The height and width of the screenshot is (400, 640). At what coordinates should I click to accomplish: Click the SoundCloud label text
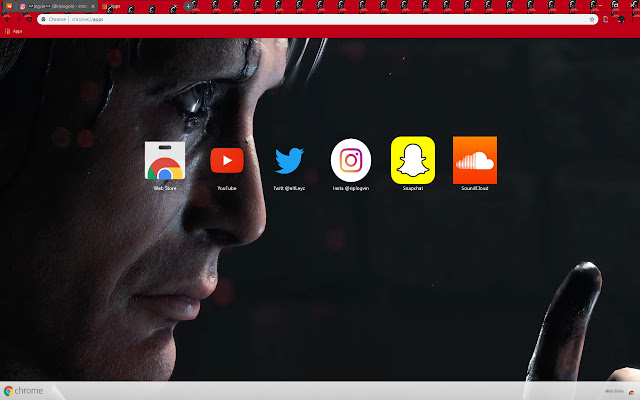click(x=475, y=188)
